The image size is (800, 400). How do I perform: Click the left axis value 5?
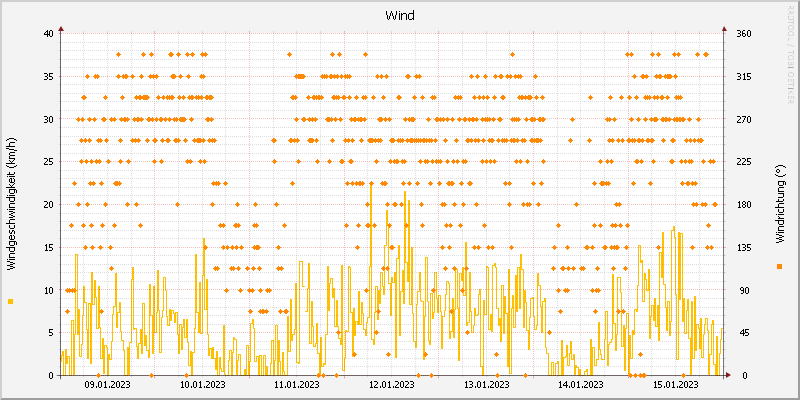click(x=51, y=333)
